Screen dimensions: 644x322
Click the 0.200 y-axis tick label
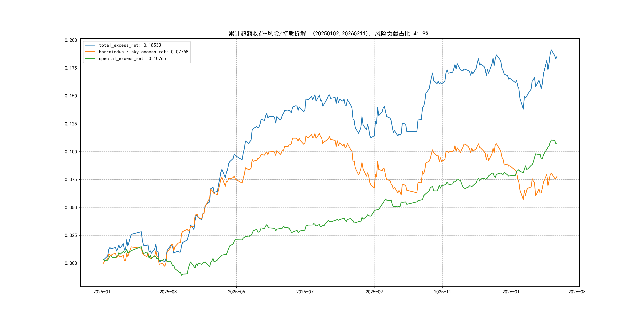point(71,40)
